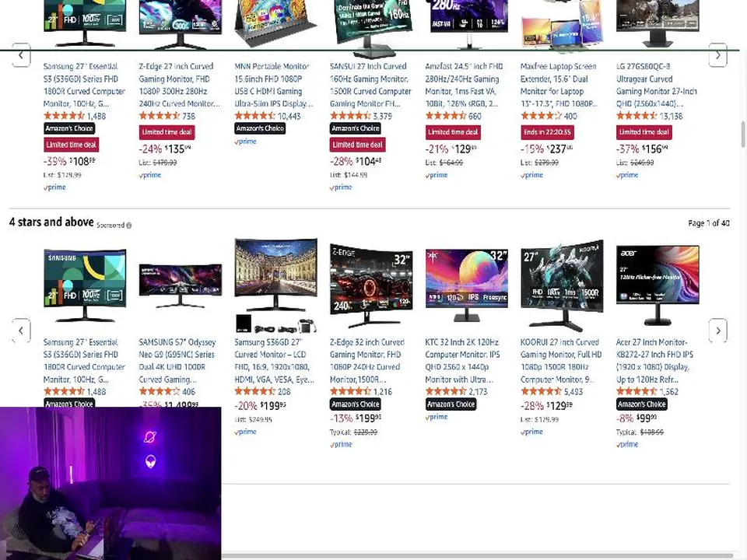Go to next items in top carousel
The width and height of the screenshot is (747, 560).
(718, 55)
